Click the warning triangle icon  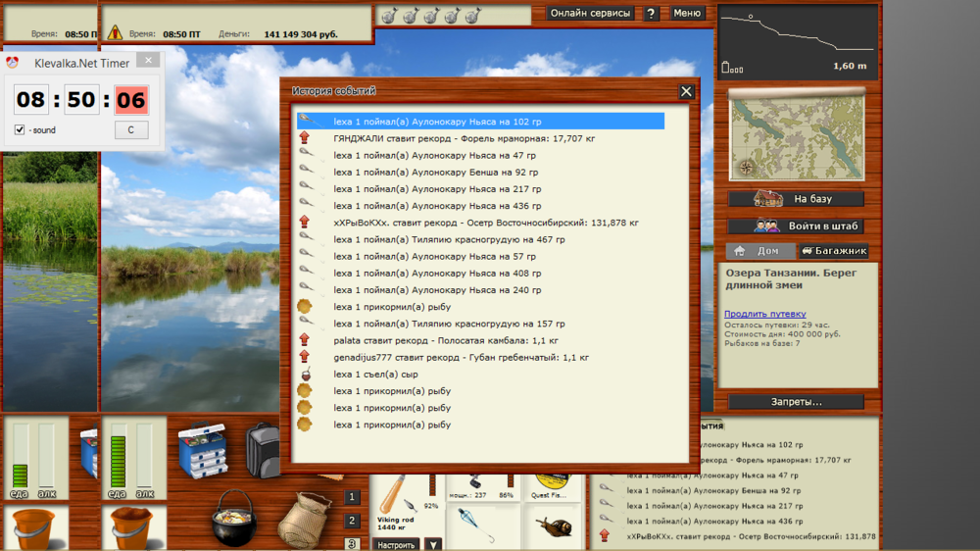115,33
